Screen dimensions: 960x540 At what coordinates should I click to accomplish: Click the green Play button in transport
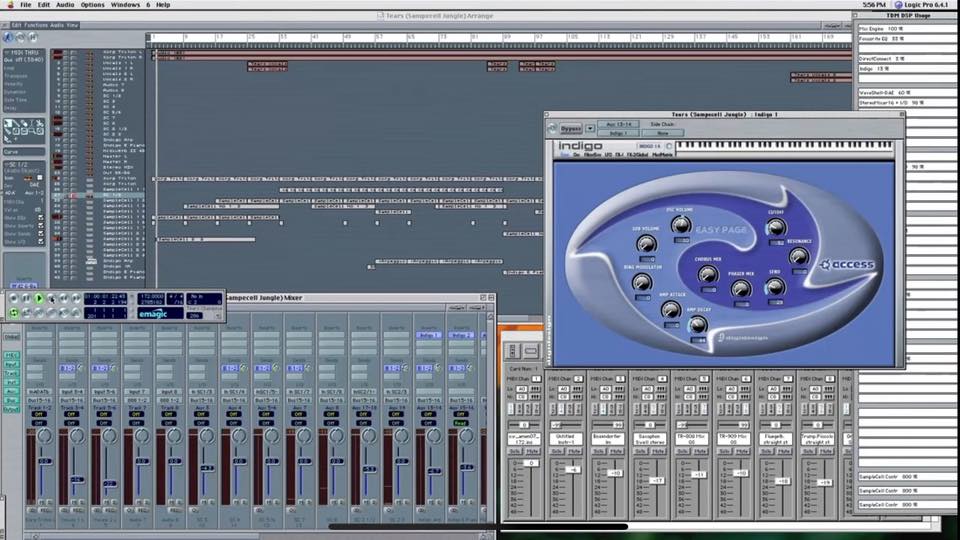point(39,298)
